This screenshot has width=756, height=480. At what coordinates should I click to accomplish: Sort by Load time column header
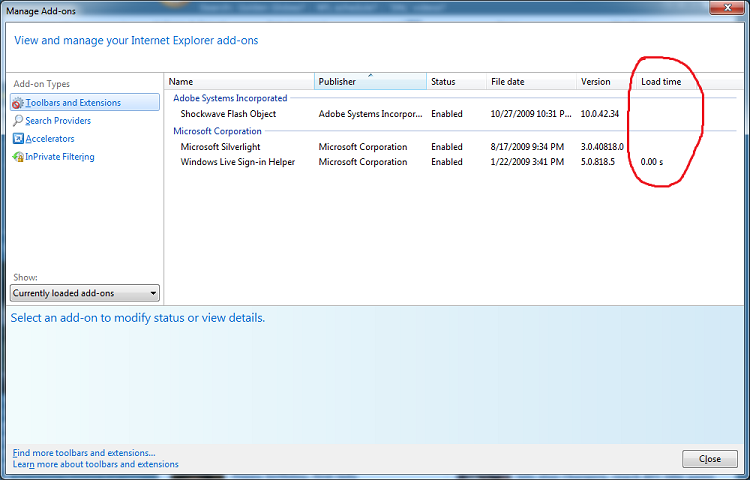pyautogui.click(x=665, y=81)
